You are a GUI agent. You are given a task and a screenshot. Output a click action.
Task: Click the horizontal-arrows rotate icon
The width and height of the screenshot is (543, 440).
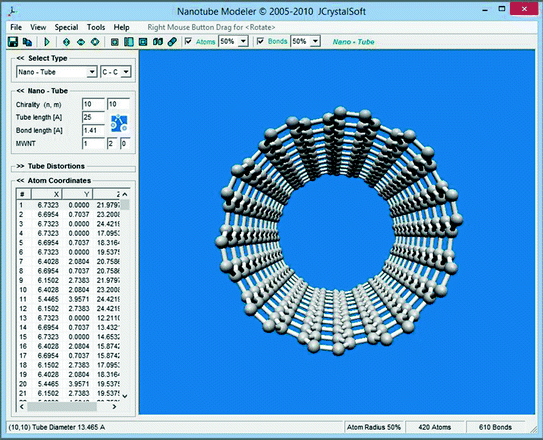pyautogui.click(x=81, y=42)
